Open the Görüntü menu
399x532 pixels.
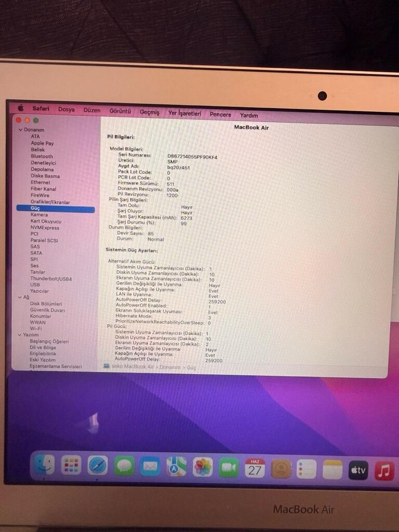pyautogui.click(x=120, y=111)
